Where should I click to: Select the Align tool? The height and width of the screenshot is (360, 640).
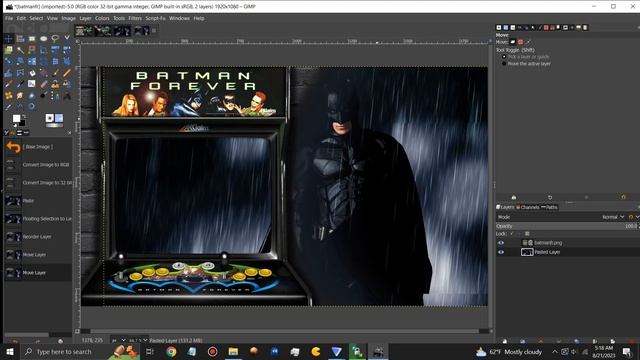[x=20, y=38]
